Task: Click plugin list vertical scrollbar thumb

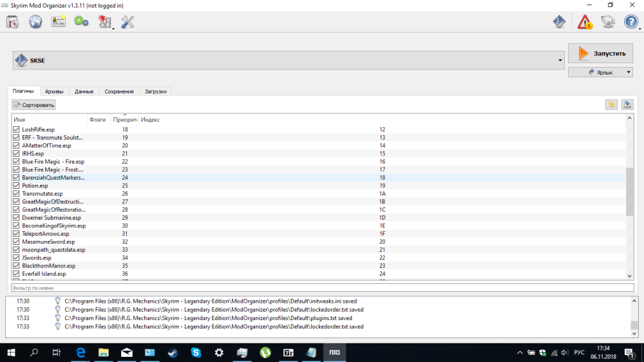Action: pos(629,191)
